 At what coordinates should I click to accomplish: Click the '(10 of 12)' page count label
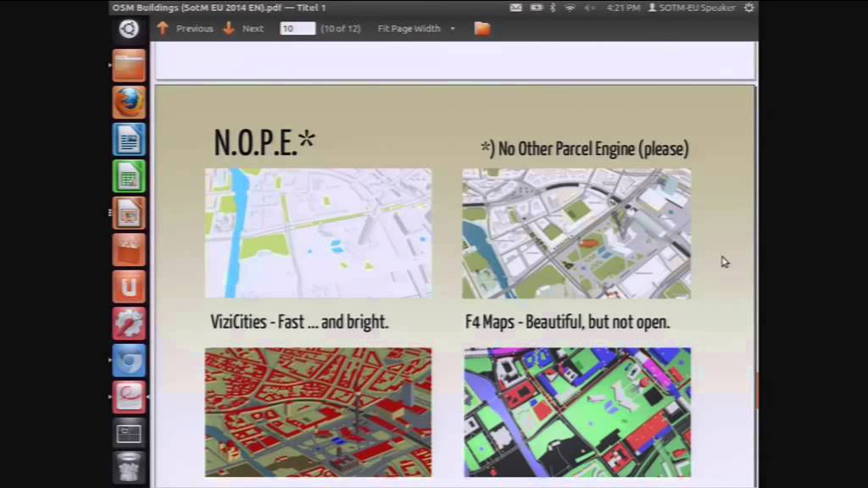point(341,29)
